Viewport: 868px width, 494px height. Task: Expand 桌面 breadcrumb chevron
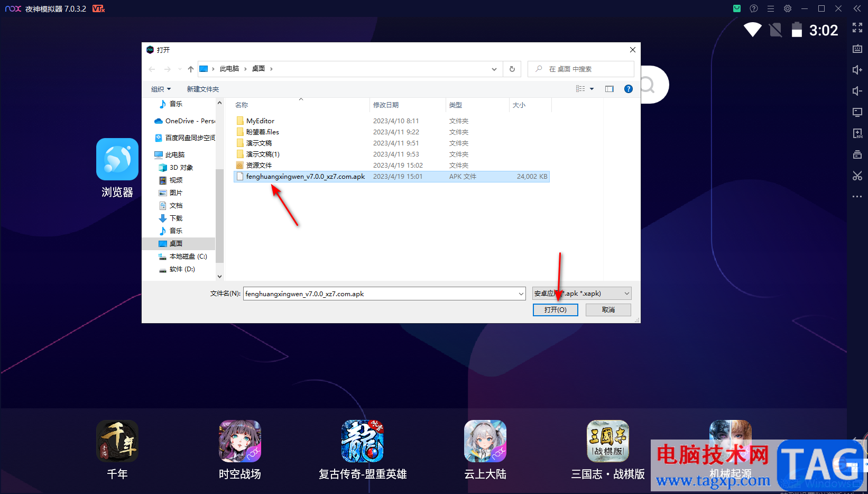[x=271, y=69]
